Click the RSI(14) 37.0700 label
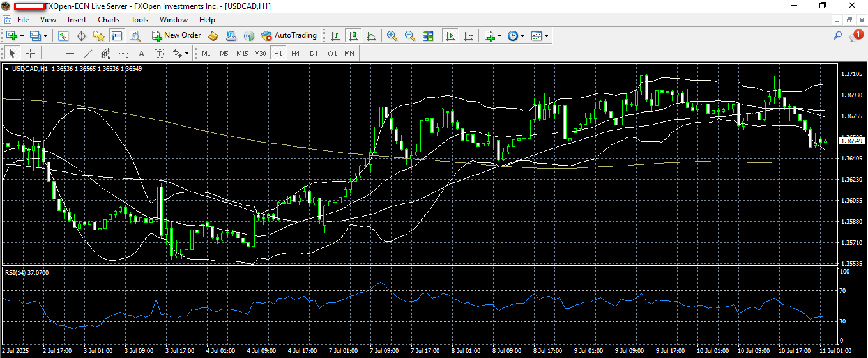Image resolution: width=868 pixels, height=358 pixels. tap(26, 272)
